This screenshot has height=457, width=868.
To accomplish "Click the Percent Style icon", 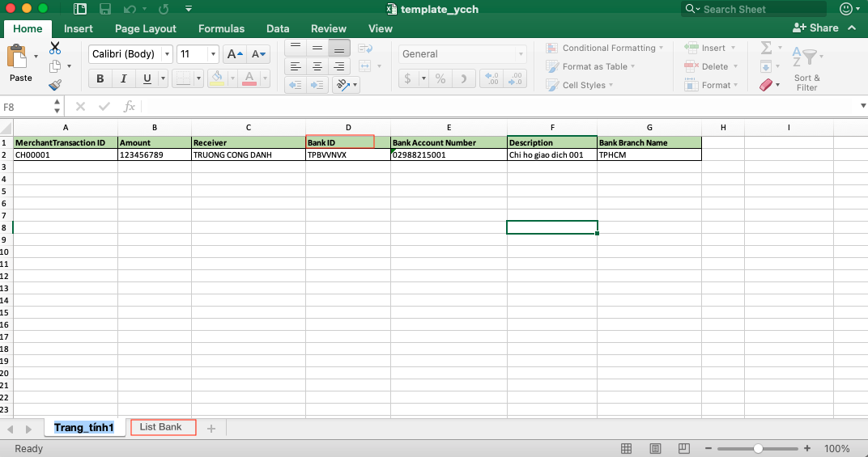I will click(x=440, y=78).
